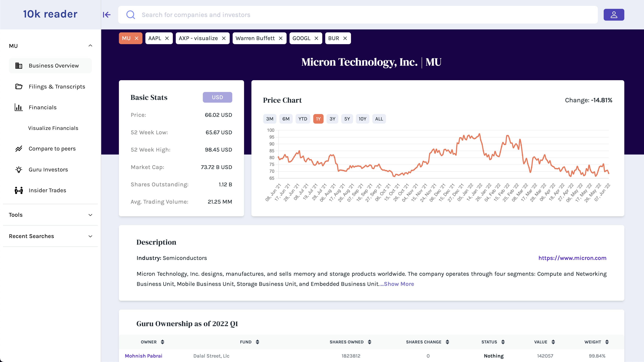Select the 10Y price range
The height and width of the screenshot is (362, 644).
pos(363,119)
